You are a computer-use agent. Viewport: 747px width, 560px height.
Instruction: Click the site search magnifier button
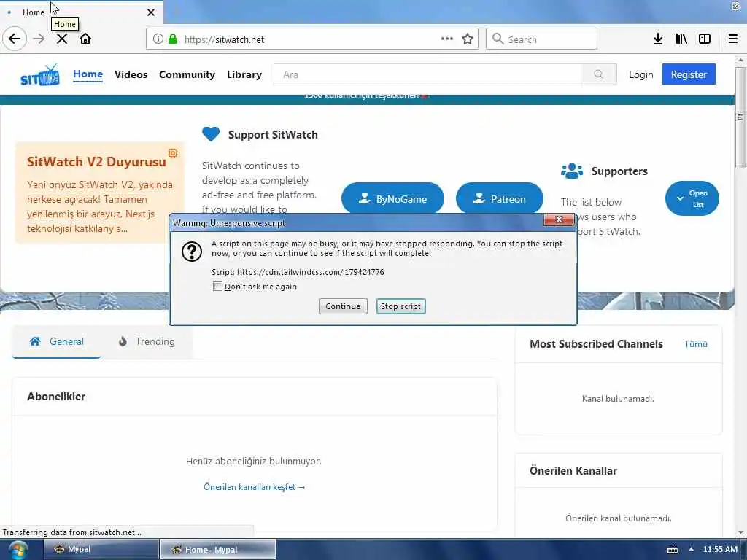(599, 74)
